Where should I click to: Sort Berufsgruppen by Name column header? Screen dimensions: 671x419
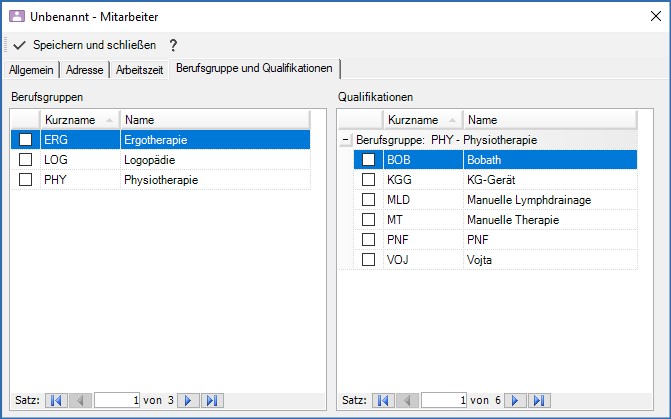(215, 120)
